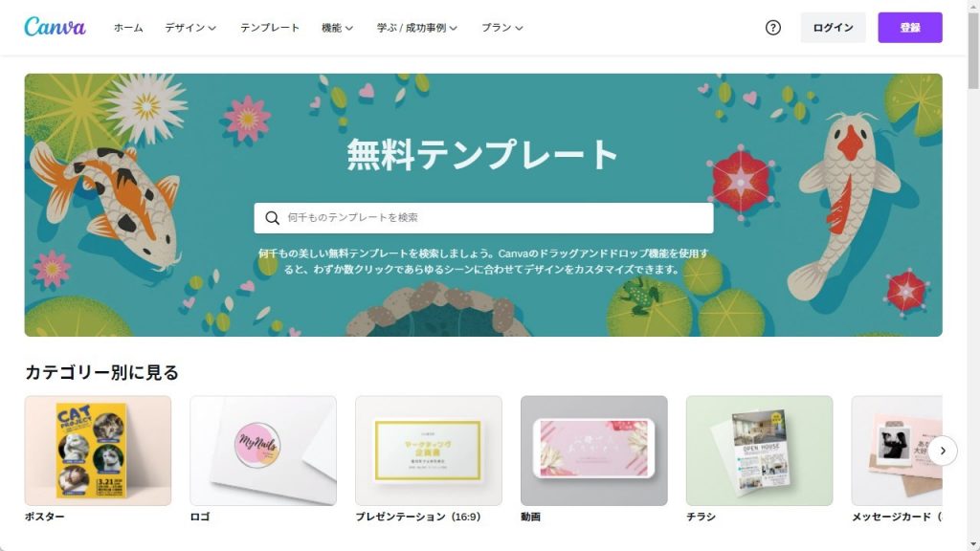Click the magnifier icon in the search box
The width and height of the screenshot is (980, 551).
tap(272, 217)
